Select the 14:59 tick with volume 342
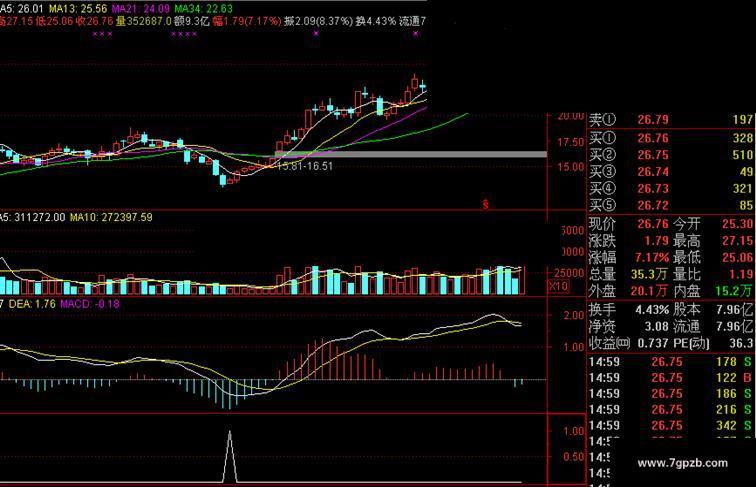 pyautogui.click(x=671, y=426)
